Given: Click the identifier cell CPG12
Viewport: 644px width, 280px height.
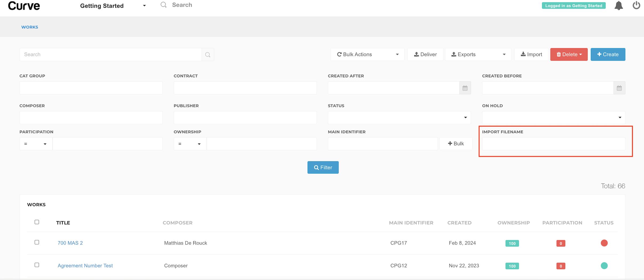Looking at the screenshot, I should tap(399, 266).
